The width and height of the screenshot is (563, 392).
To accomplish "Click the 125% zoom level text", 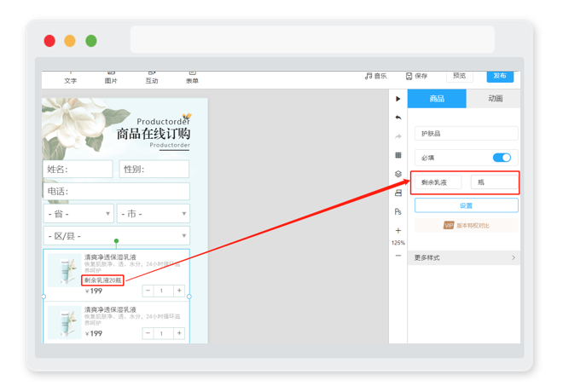I will click(x=398, y=243).
